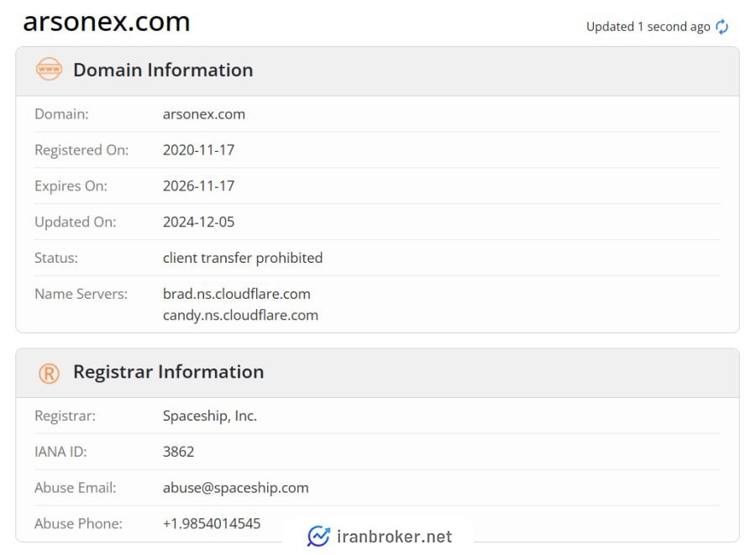Select the Domain Information header
Image resolution: width=756 pixels, height=555 pixels.
(163, 70)
